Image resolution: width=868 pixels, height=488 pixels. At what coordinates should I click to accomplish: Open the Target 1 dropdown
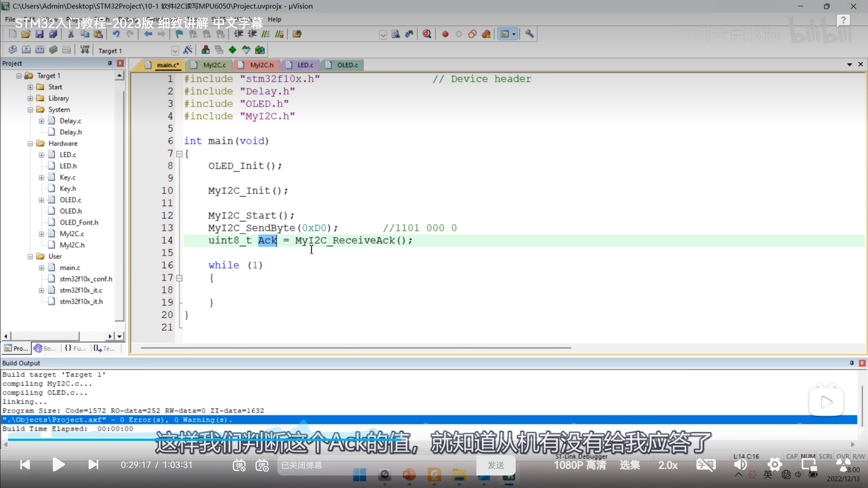(x=175, y=51)
